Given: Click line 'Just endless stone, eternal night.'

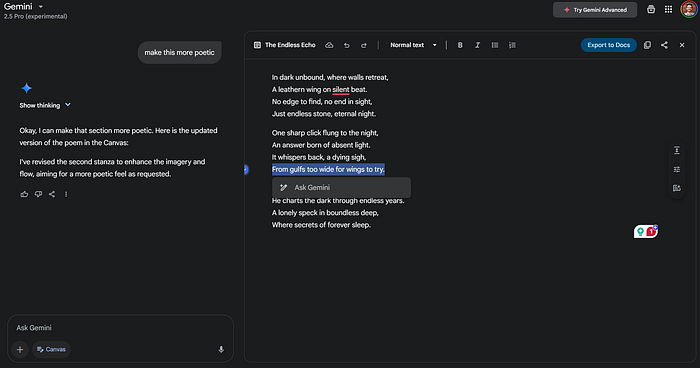Looking at the screenshot, I should pos(324,114).
